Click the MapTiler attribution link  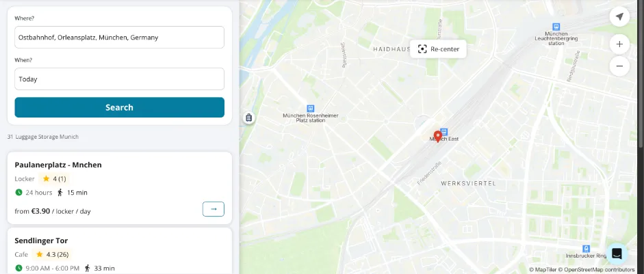coord(543,269)
